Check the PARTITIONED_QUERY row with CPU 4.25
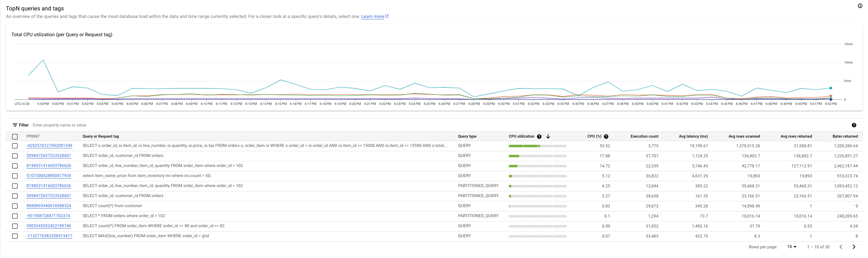 (15, 186)
